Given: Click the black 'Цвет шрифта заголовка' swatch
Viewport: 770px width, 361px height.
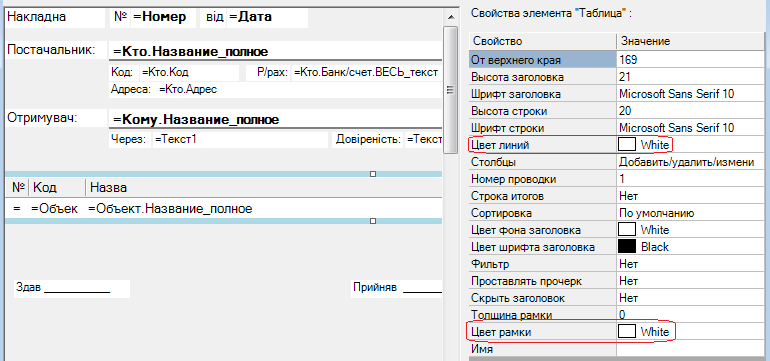Looking at the screenshot, I should coord(627,246).
